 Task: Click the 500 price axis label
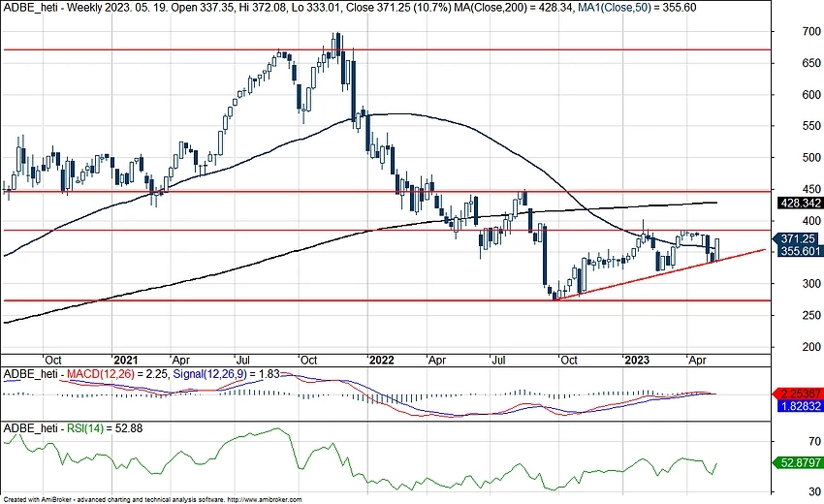(811, 157)
